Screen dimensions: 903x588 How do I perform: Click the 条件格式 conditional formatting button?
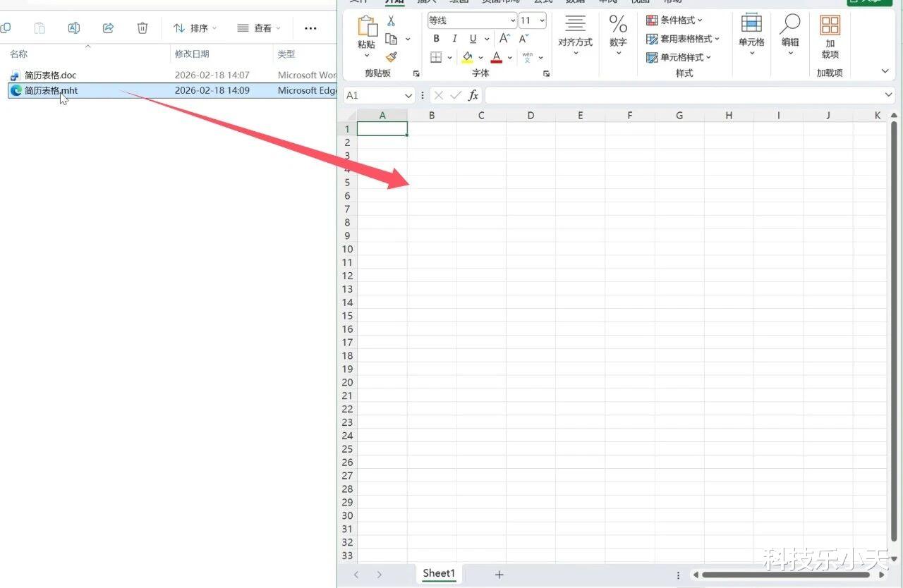[x=674, y=20]
